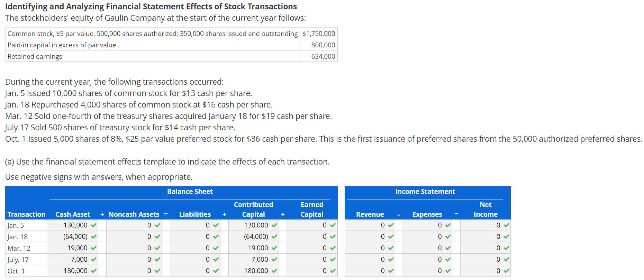Click the Contributed Capital column header
Image resolution: width=644 pixels, height=280 pixels.
coord(253,209)
